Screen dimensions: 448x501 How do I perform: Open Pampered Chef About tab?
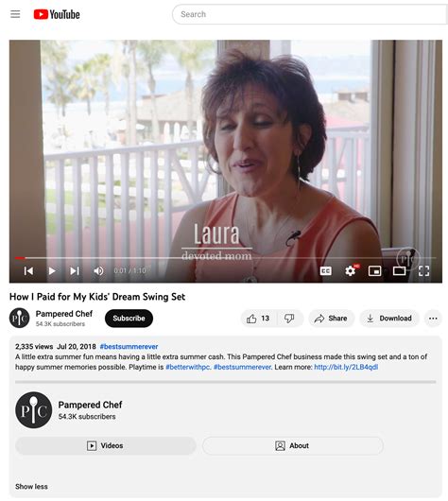[x=292, y=446]
